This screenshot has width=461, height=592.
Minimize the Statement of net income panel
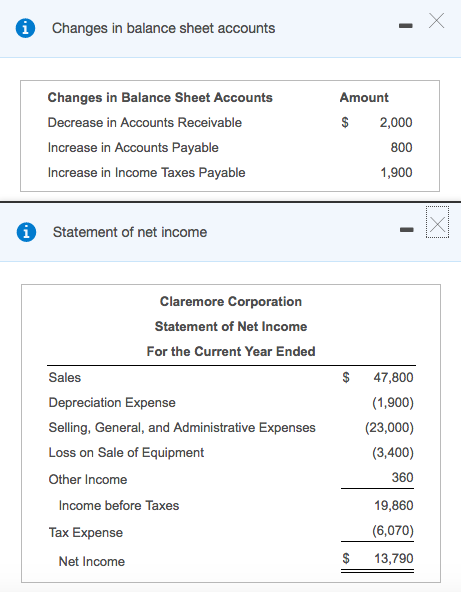(407, 229)
